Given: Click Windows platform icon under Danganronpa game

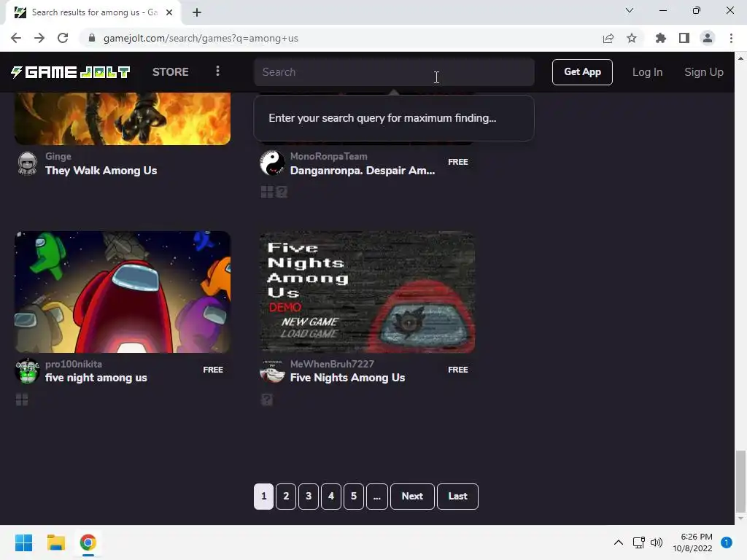Looking at the screenshot, I should pyautogui.click(x=267, y=192).
